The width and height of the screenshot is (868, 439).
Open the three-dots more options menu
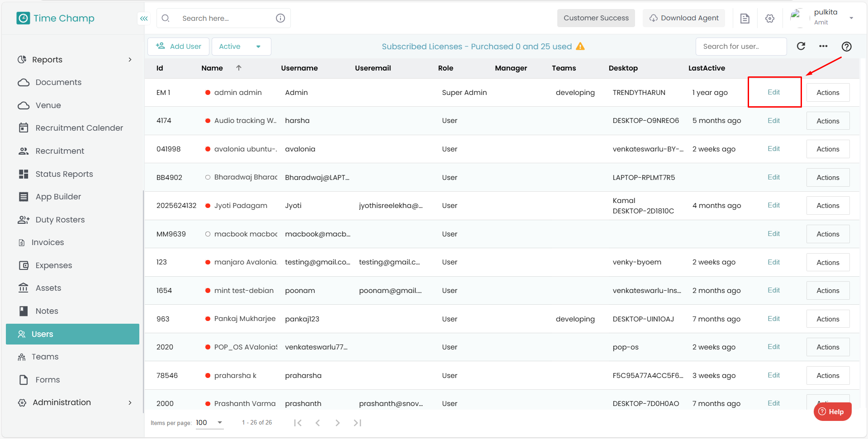tap(823, 46)
